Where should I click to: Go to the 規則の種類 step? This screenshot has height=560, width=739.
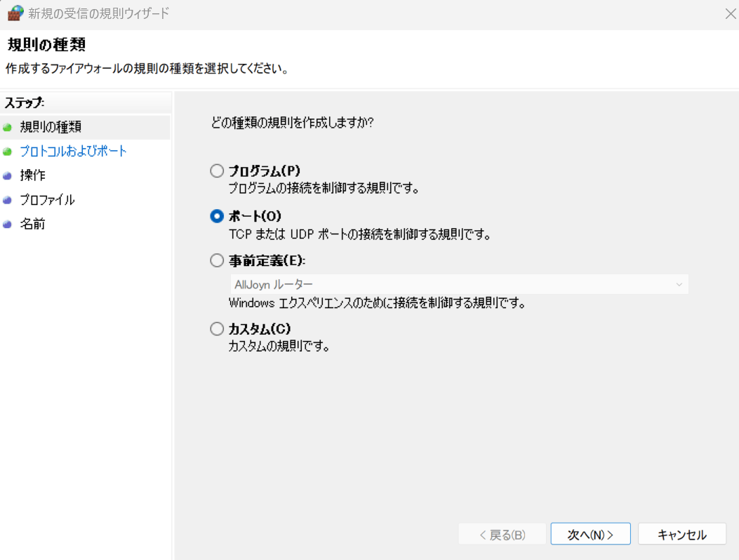(x=51, y=127)
